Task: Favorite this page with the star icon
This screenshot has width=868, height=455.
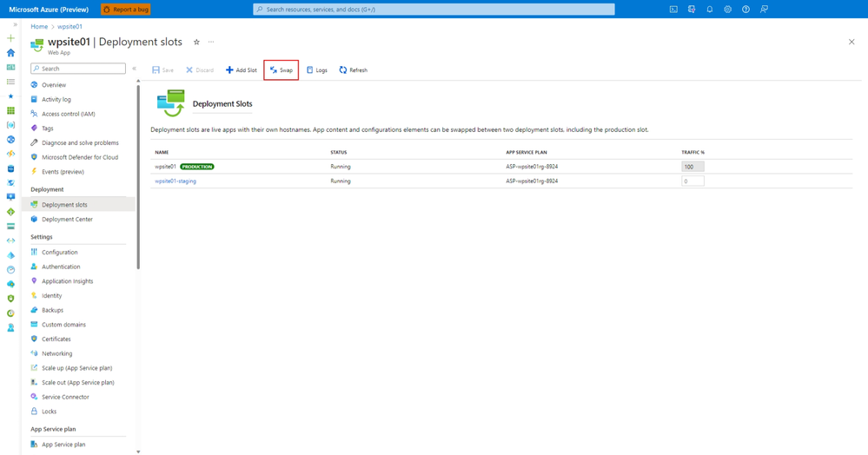Action: (x=196, y=42)
